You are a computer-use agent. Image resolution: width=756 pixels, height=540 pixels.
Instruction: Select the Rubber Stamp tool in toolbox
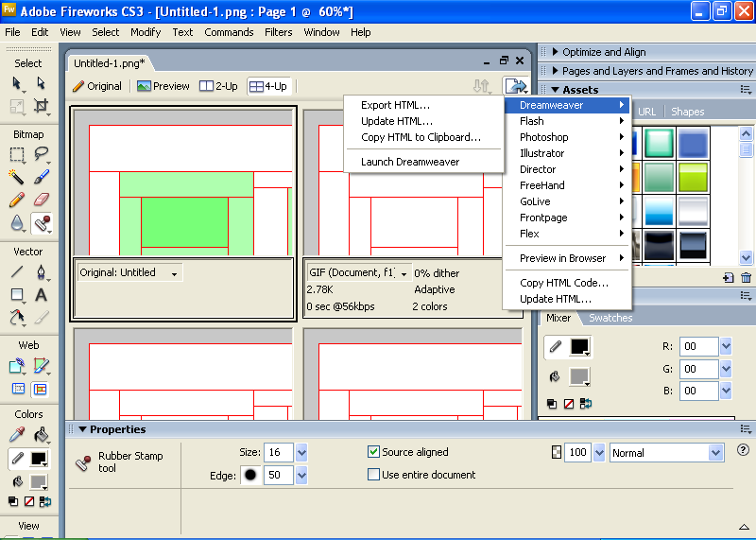[x=42, y=223]
